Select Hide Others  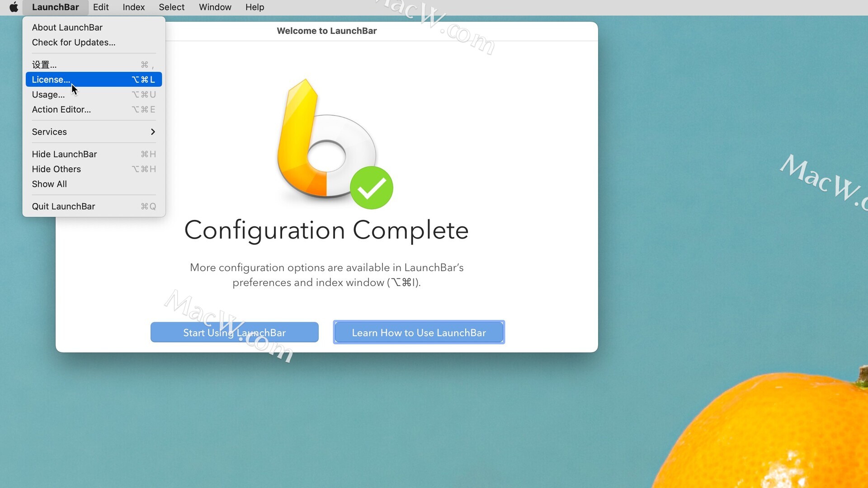point(94,169)
